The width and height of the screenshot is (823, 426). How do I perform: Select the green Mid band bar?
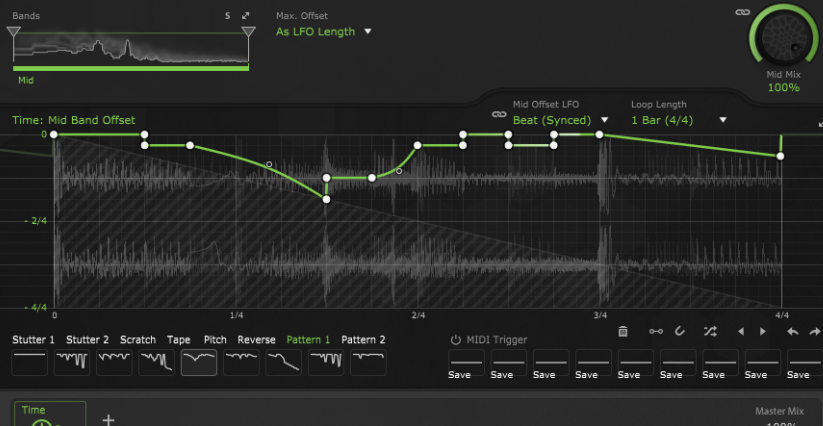click(x=131, y=68)
